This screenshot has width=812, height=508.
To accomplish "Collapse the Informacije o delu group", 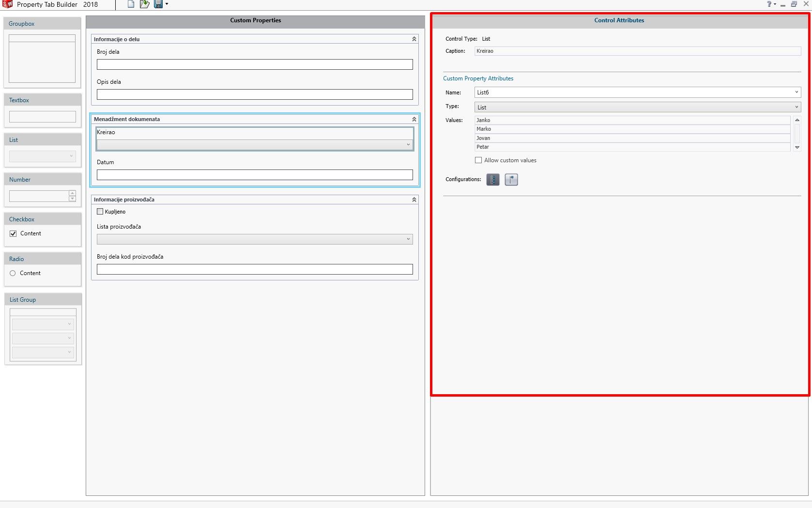I will pyautogui.click(x=414, y=39).
